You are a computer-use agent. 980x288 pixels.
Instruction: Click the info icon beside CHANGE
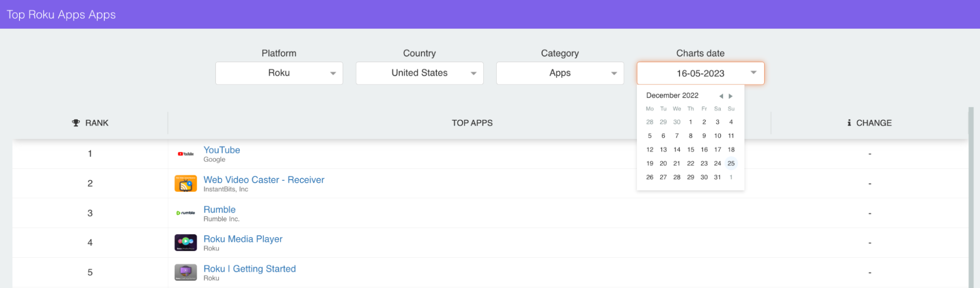pos(849,123)
